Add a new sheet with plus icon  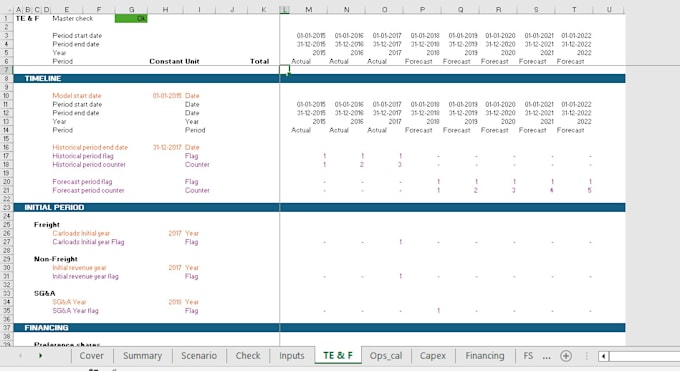tap(566, 356)
